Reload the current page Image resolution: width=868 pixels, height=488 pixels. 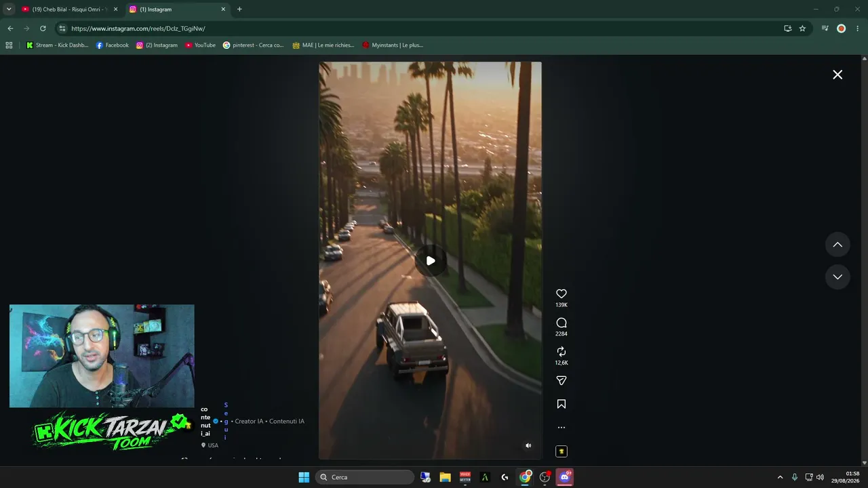pos(43,28)
